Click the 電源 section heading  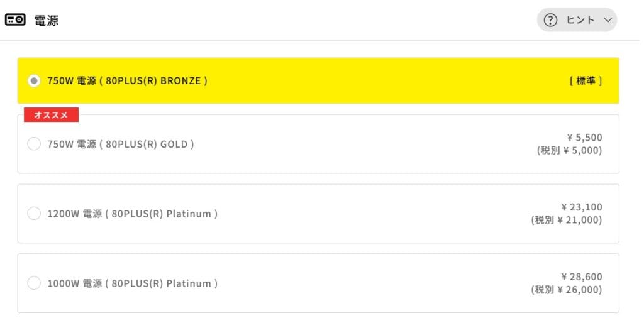(x=47, y=20)
